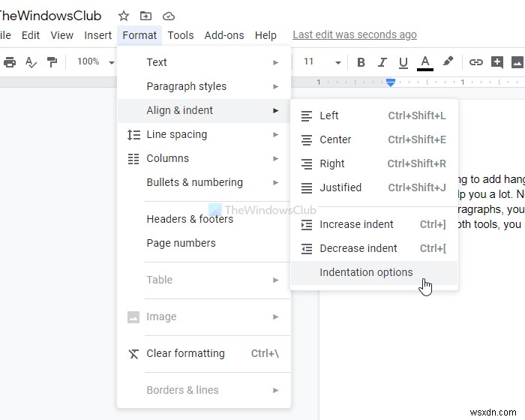The width and height of the screenshot is (525, 420).
Task: Open the text color picker
Action: coord(425,63)
